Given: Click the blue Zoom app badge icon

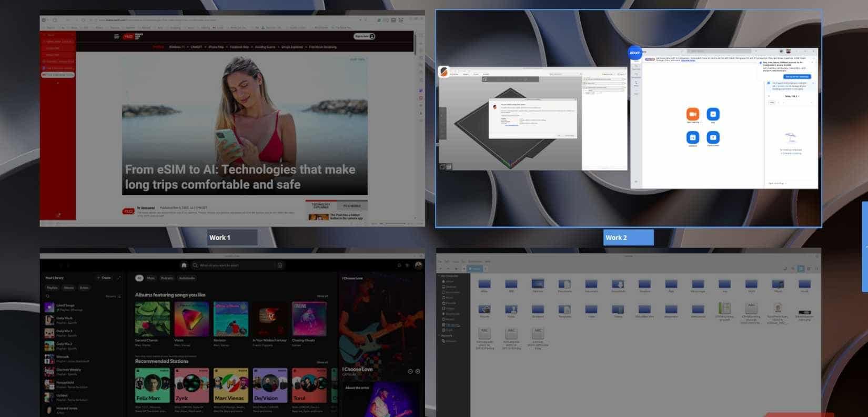Looking at the screenshot, I should pyautogui.click(x=635, y=53).
